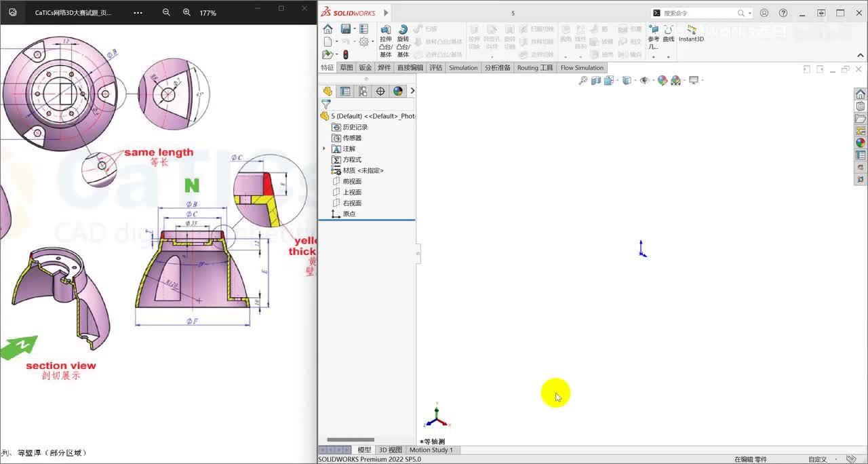This screenshot has width=868, height=464.
Task: Open the 参考几何体 dropdown arrow
Action: [653, 57]
